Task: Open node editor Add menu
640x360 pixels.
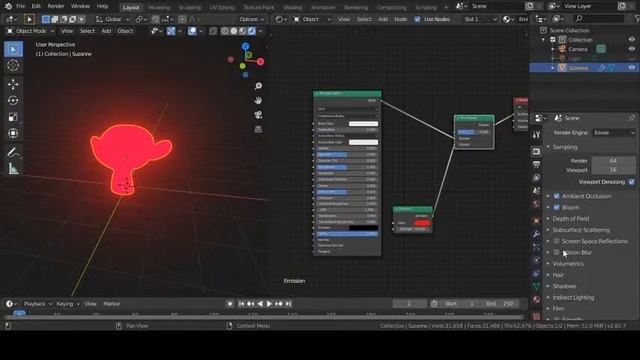Action: (x=383, y=19)
